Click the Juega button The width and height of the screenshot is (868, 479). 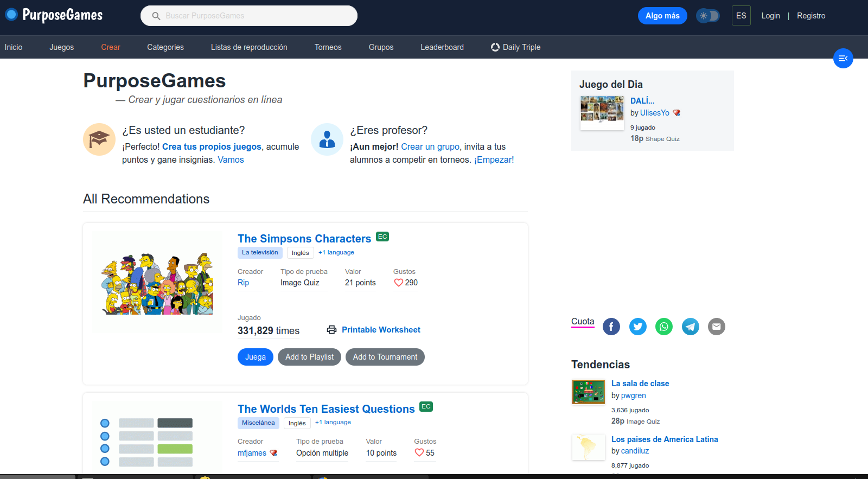[x=256, y=357]
